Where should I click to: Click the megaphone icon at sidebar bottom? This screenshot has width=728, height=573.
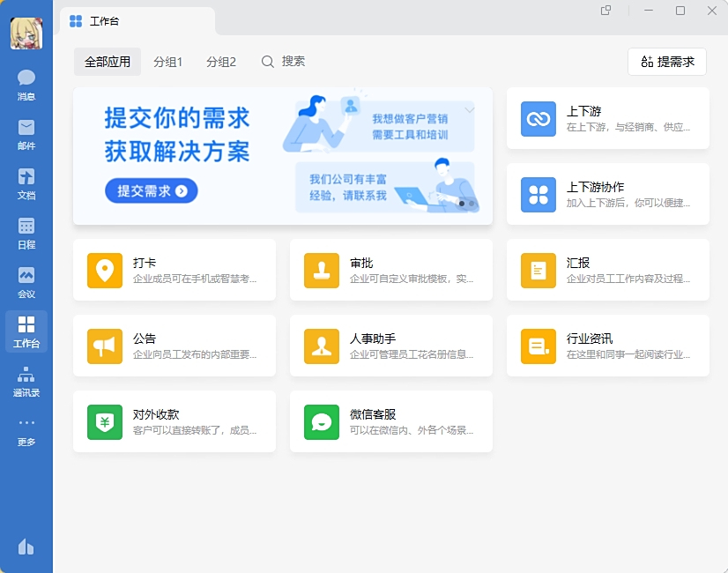pos(26,547)
